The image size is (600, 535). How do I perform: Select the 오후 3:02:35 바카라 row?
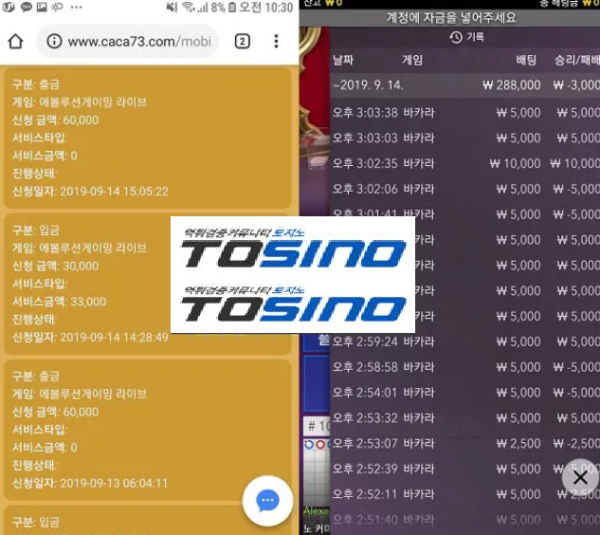tap(465, 163)
